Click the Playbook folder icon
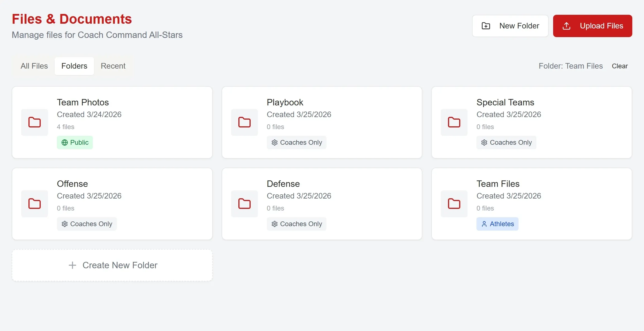Image resolution: width=644 pixels, height=331 pixels. coord(244,122)
